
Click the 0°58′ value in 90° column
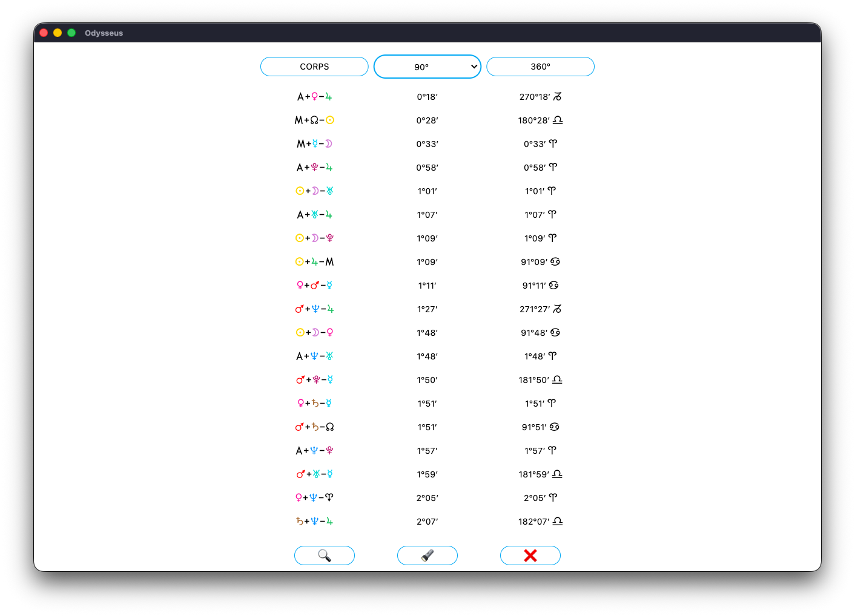click(x=427, y=168)
